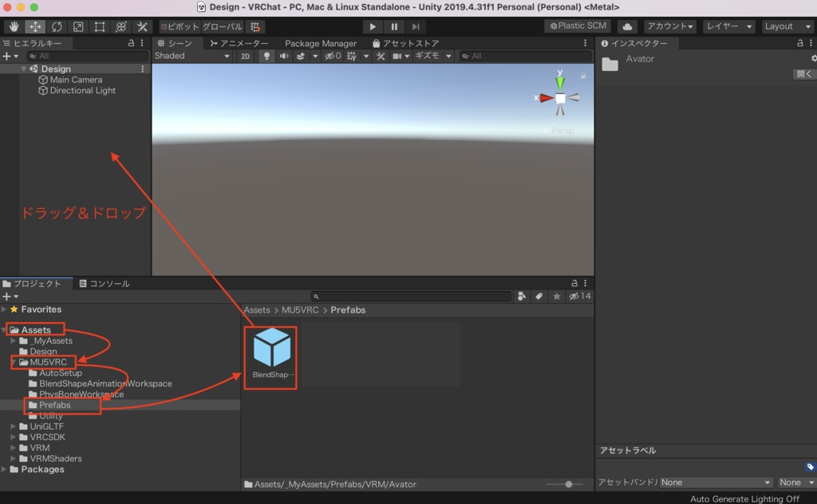
Task: Expand the Packages section
Action: pyautogui.click(x=4, y=470)
